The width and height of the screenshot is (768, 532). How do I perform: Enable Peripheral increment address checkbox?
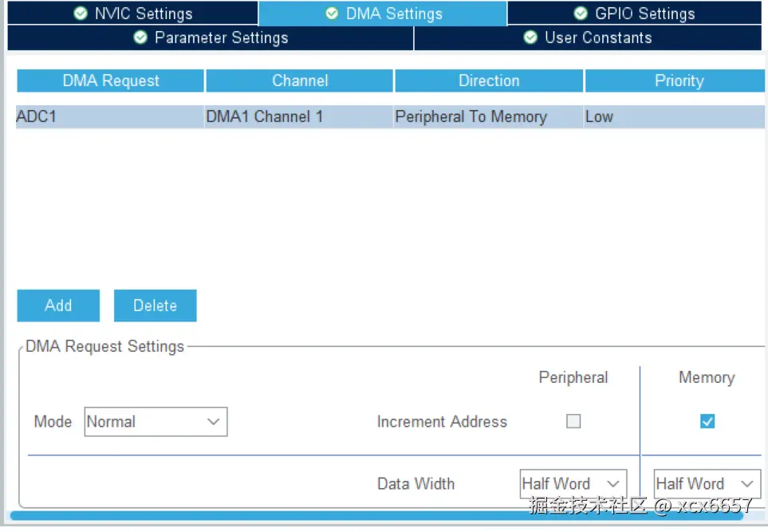point(573,421)
